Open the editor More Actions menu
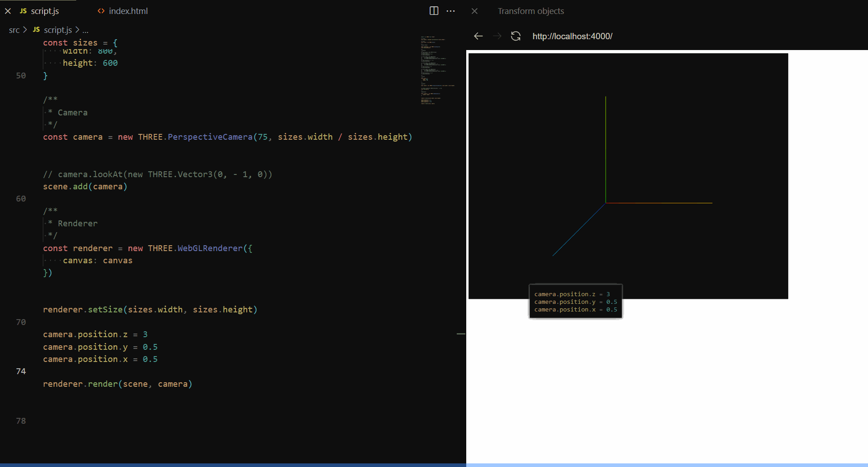Screen dimensions: 868x467 pyautogui.click(x=450, y=11)
